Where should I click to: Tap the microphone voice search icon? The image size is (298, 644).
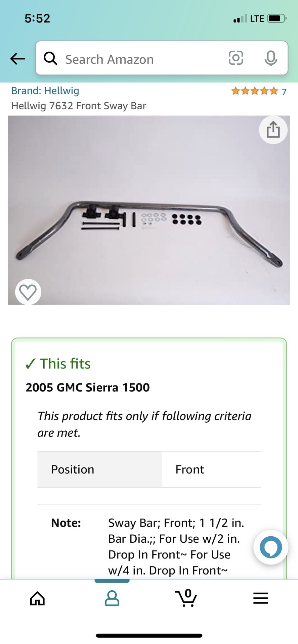click(270, 58)
